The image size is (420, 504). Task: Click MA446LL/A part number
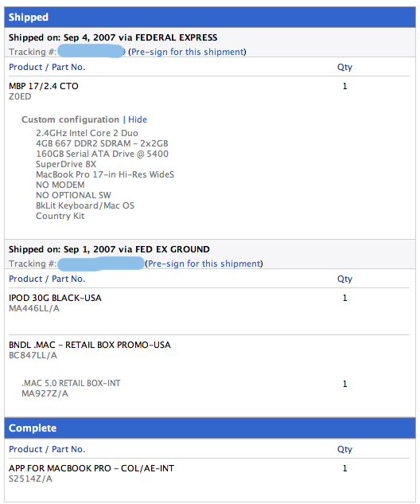click(x=34, y=308)
